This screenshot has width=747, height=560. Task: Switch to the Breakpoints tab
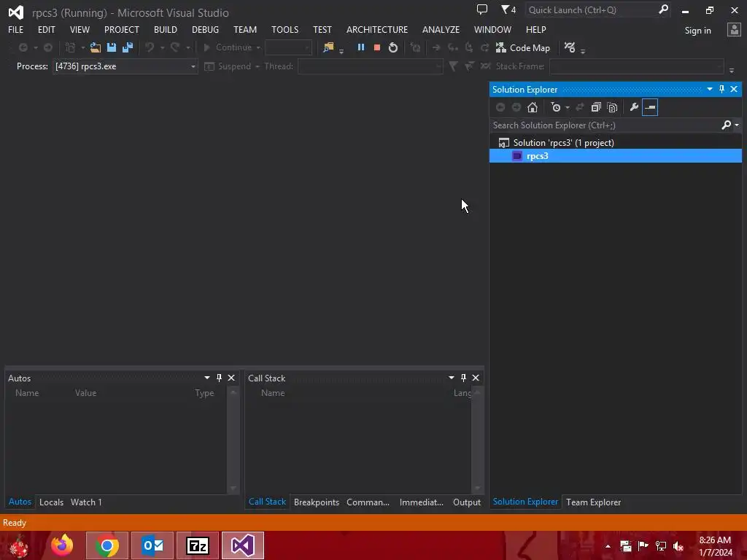click(317, 502)
